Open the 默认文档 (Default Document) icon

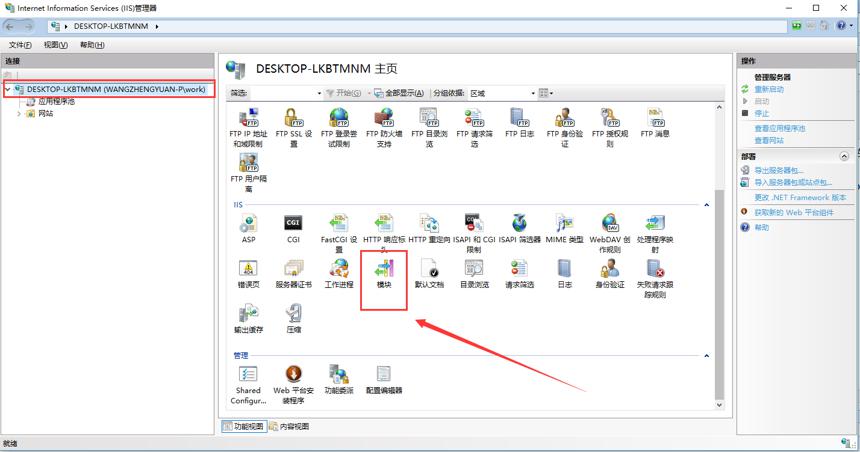tap(429, 274)
